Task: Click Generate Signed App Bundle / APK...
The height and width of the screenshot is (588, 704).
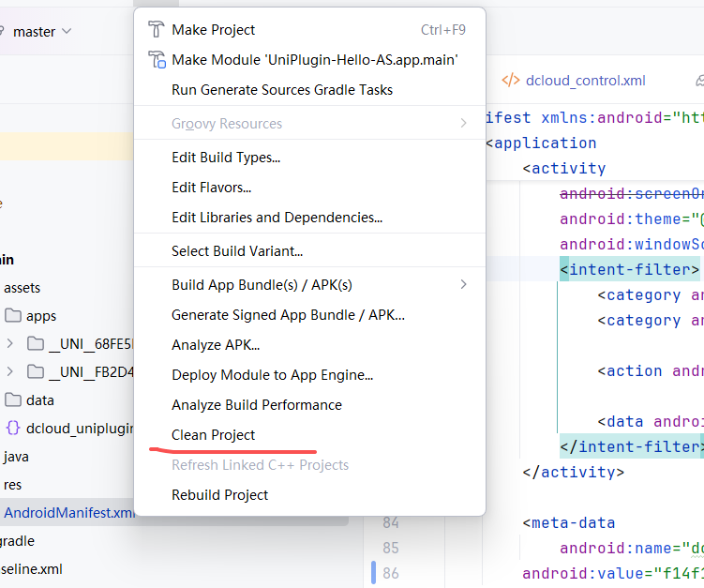Action: click(x=288, y=315)
